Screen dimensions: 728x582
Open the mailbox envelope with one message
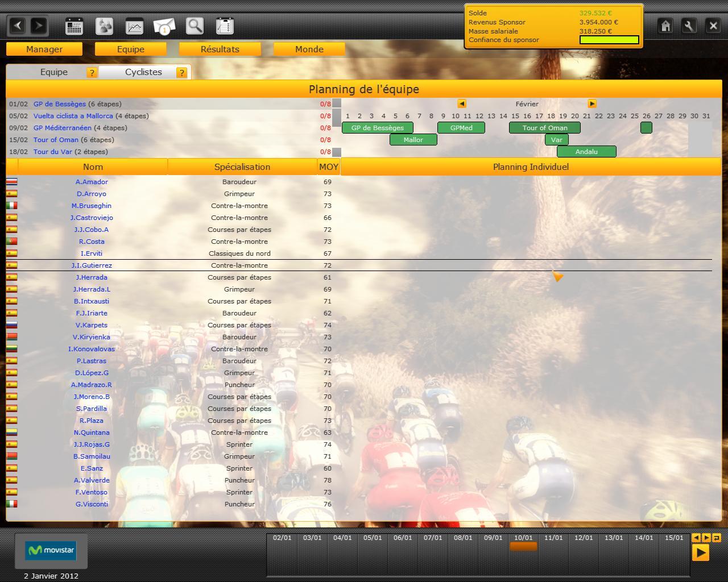coord(164,26)
